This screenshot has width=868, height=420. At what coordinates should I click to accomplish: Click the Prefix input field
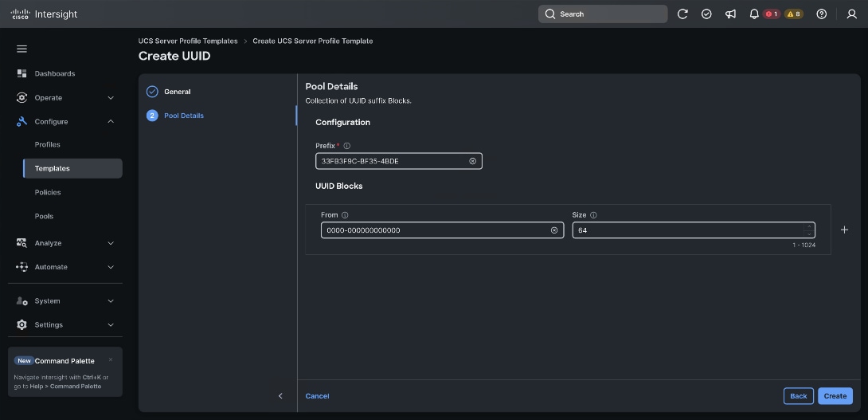point(399,161)
